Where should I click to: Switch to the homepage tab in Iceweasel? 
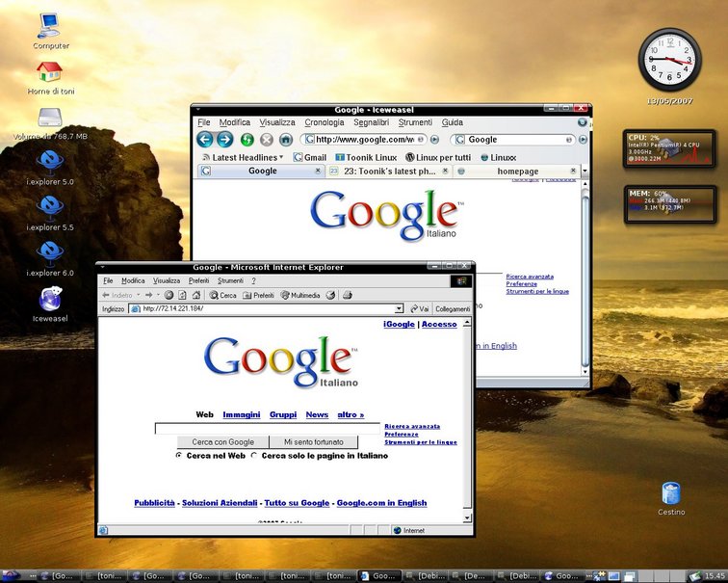tap(517, 171)
